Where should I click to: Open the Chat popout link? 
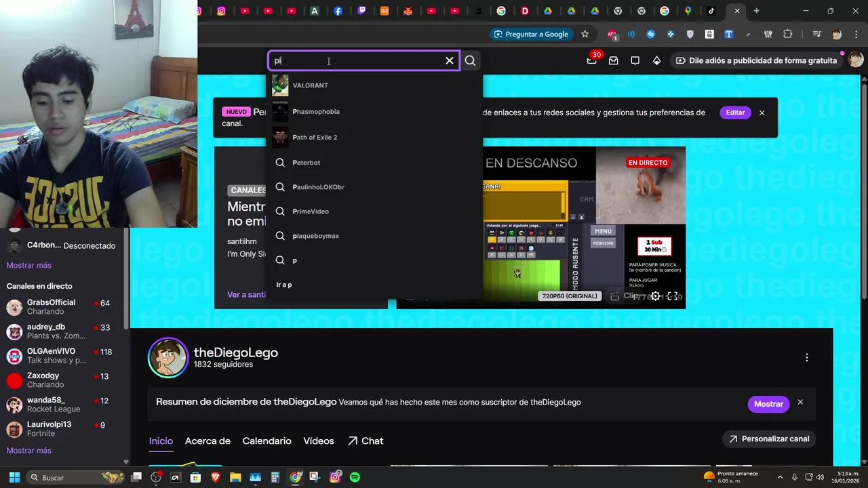tap(366, 441)
